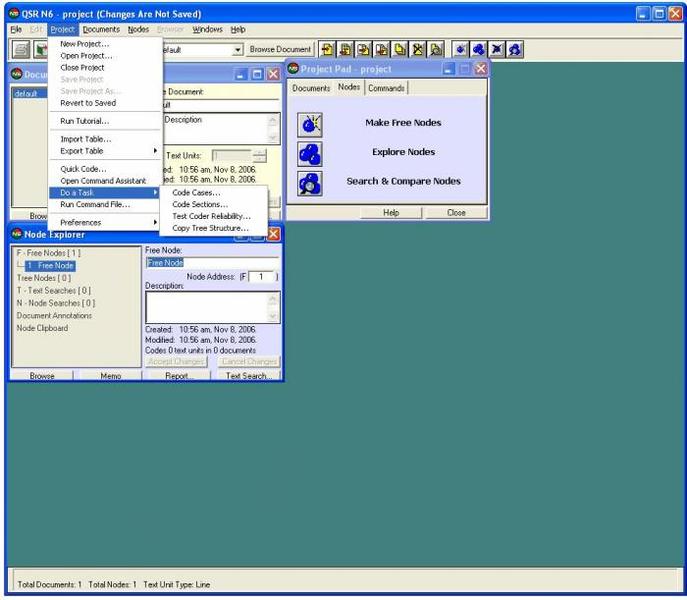The width and height of the screenshot is (687, 600).
Task: Choose Run Command File entry
Action: [x=105, y=205]
